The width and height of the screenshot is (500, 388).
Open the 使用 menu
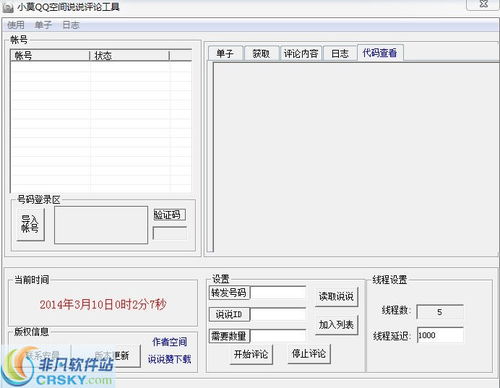point(16,25)
